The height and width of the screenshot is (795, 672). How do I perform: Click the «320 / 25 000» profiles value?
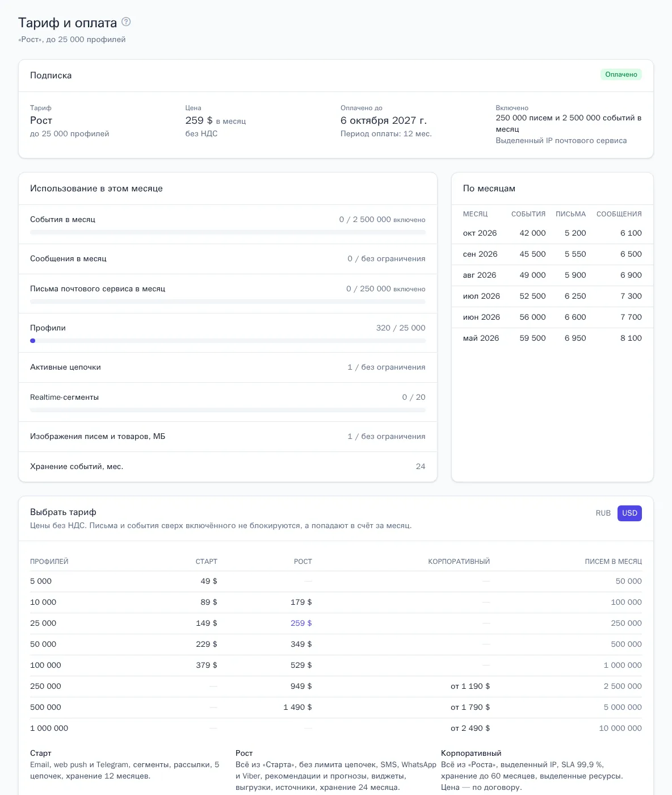click(x=401, y=328)
